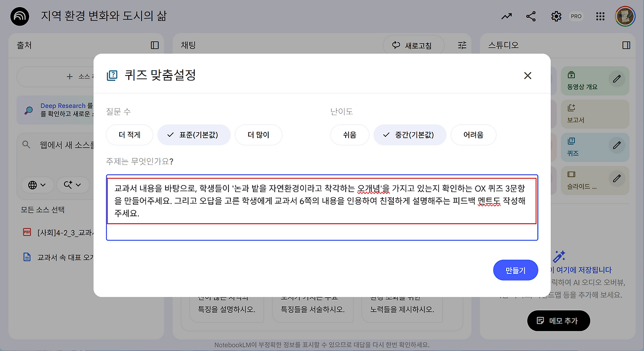Edit the 퀴즈 tile pencil icon
The width and height of the screenshot is (644, 351).
[616, 145]
